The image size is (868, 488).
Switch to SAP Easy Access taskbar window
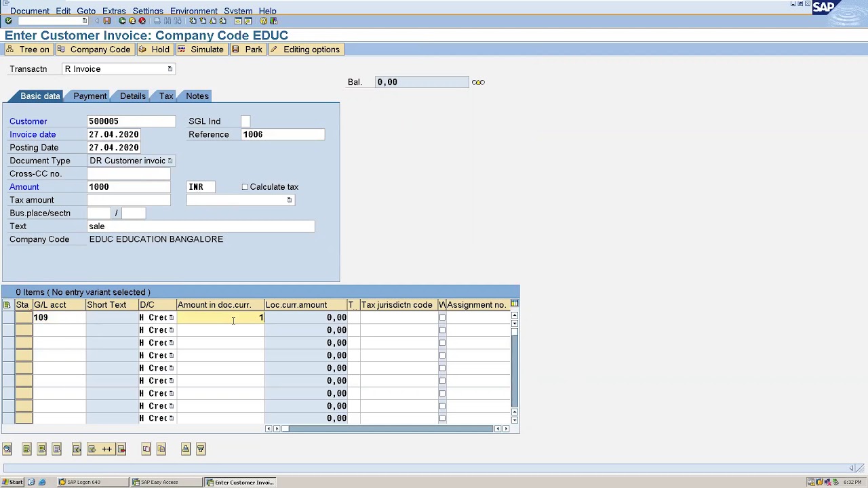[166, 483]
